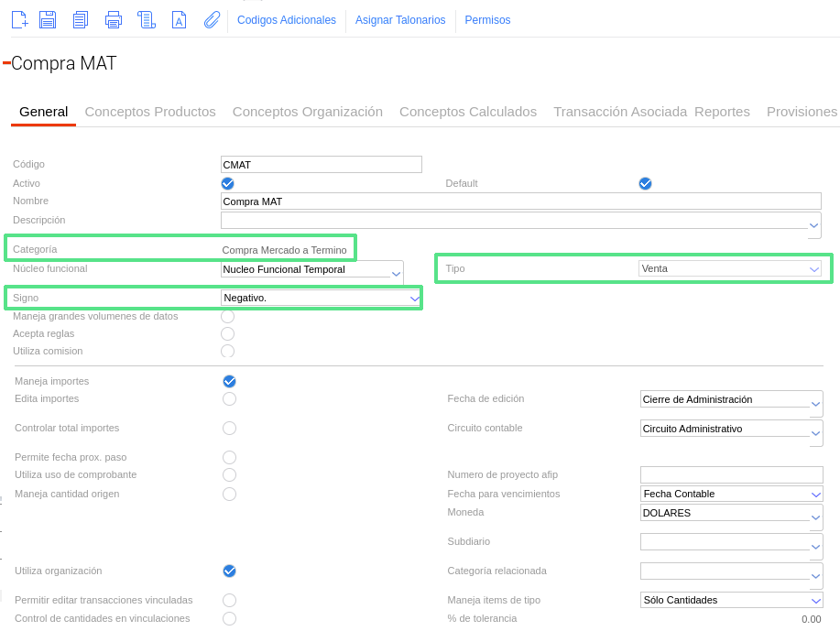Expand the Moneda dropdown showing DOLARES

[815, 517]
